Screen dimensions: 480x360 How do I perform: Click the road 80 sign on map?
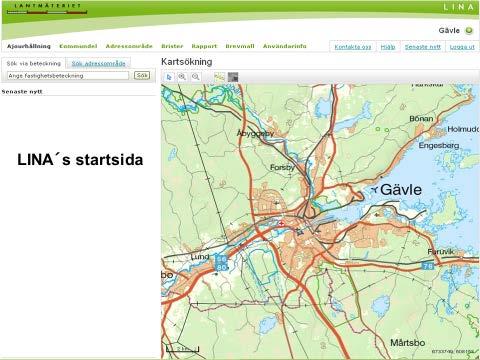pyautogui.click(x=221, y=267)
